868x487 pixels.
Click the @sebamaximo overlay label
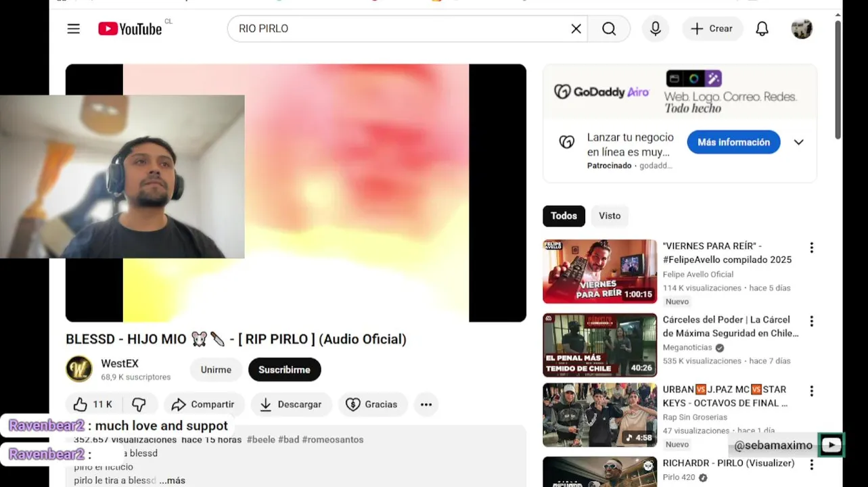point(773,445)
